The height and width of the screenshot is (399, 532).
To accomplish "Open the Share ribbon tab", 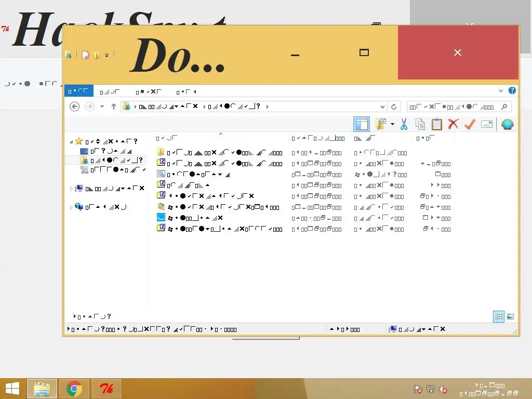I will (148, 91).
